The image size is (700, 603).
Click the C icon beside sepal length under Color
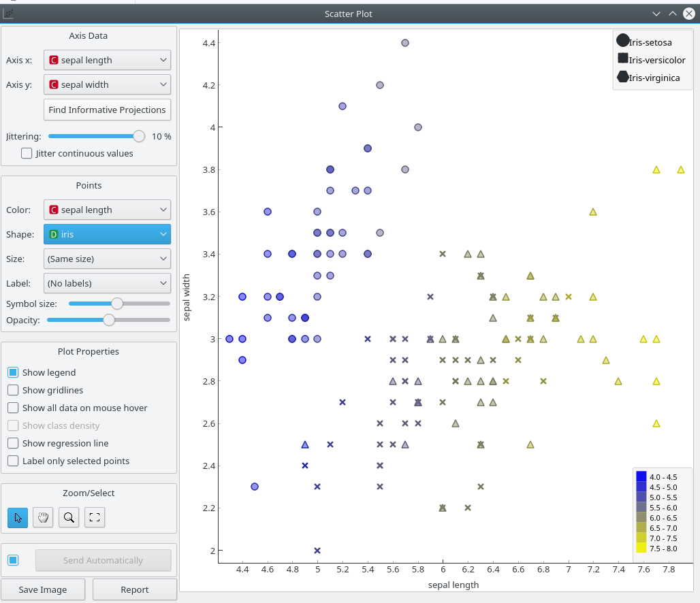53,210
